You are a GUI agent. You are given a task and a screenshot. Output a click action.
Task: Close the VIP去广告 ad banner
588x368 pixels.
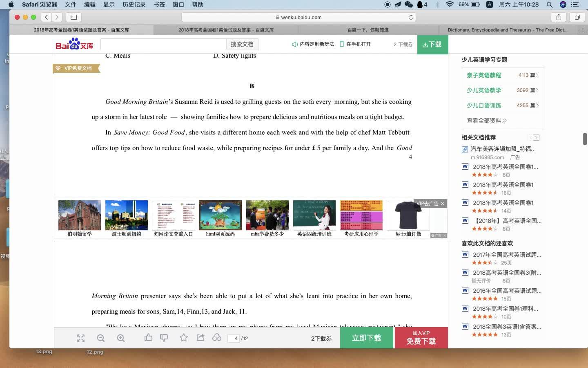point(442,204)
